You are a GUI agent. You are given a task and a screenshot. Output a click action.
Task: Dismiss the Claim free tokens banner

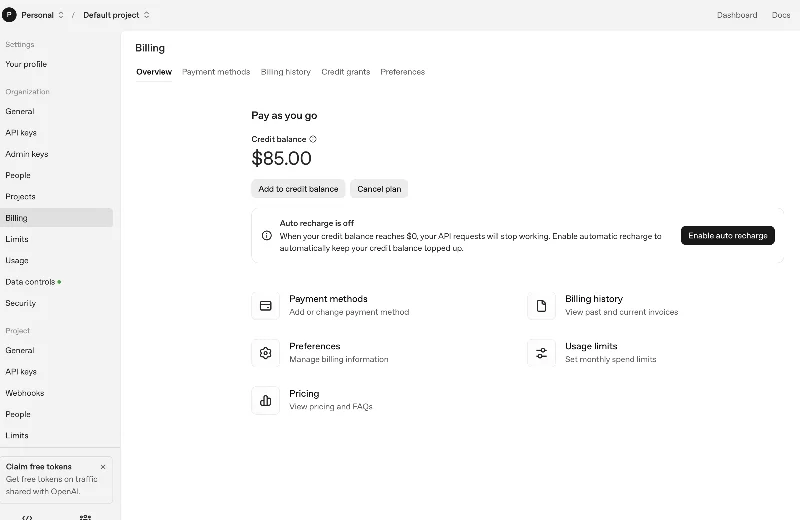(x=103, y=467)
